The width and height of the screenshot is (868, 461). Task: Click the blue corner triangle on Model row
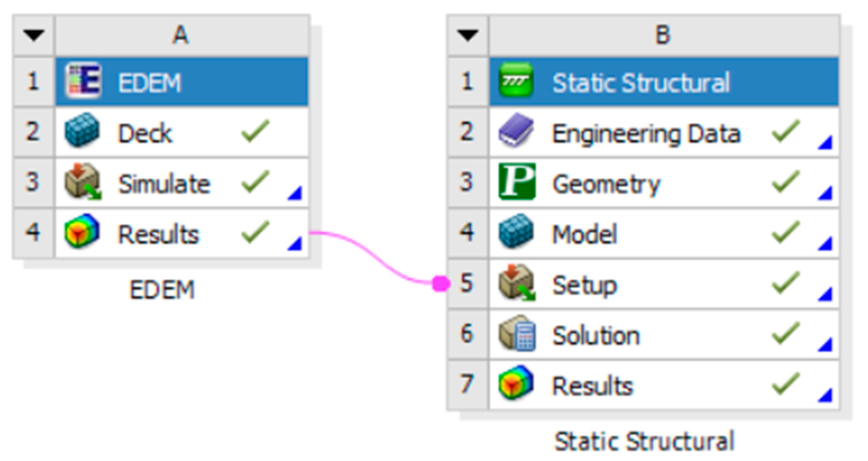(x=825, y=244)
